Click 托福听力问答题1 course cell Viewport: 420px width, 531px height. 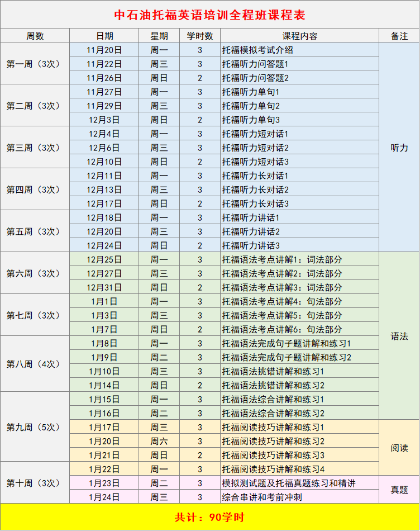[x=299, y=64]
